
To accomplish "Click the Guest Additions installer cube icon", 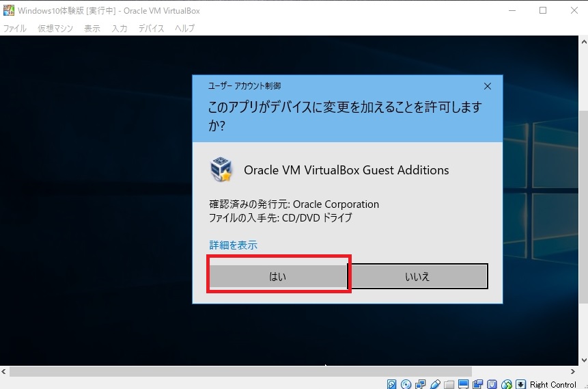I will click(221, 170).
